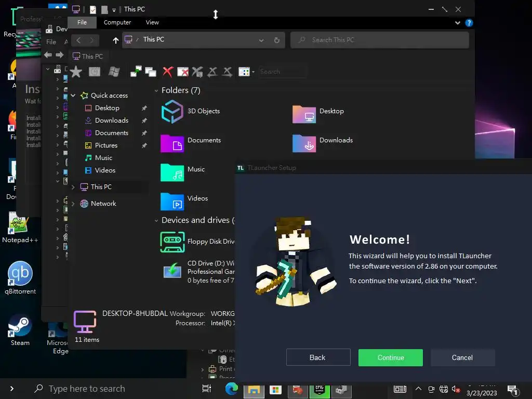Select the Floppy Disk Drive icon
This screenshot has width=532, height=399.
(x=172, y=242)
